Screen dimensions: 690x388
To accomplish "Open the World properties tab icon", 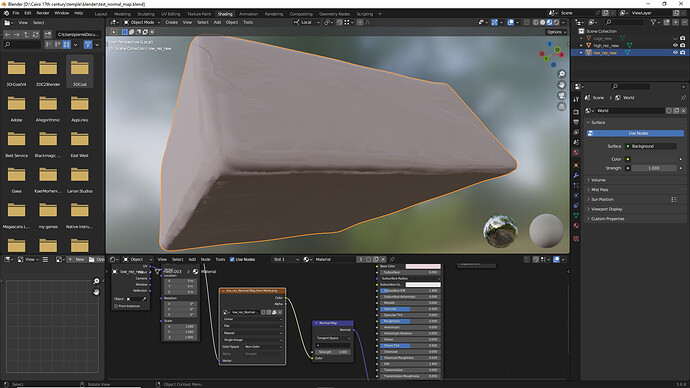I will point(576,152).
